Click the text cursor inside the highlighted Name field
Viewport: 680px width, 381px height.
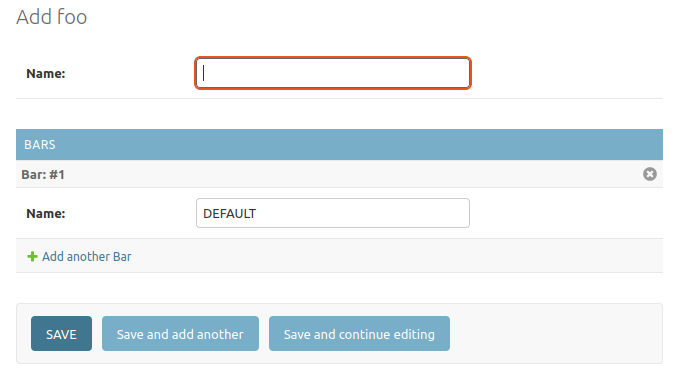(203, 73)
